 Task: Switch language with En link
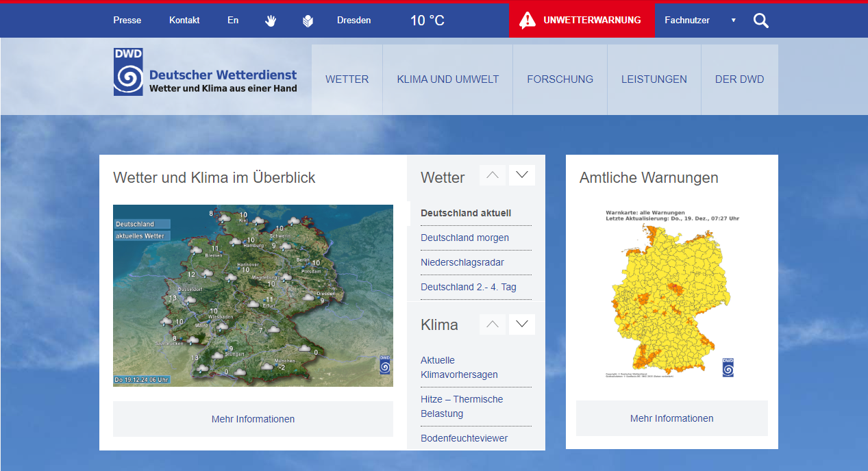point(233,21)
